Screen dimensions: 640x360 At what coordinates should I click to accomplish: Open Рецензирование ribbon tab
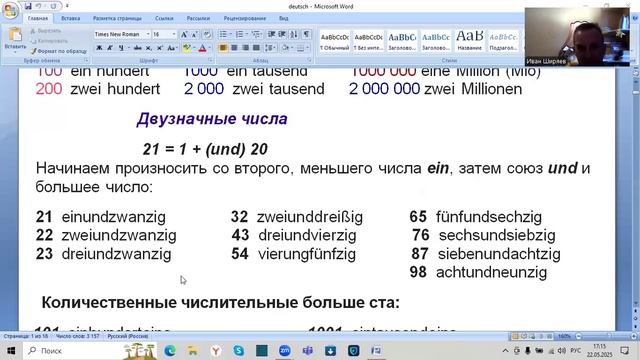[244, 18]
